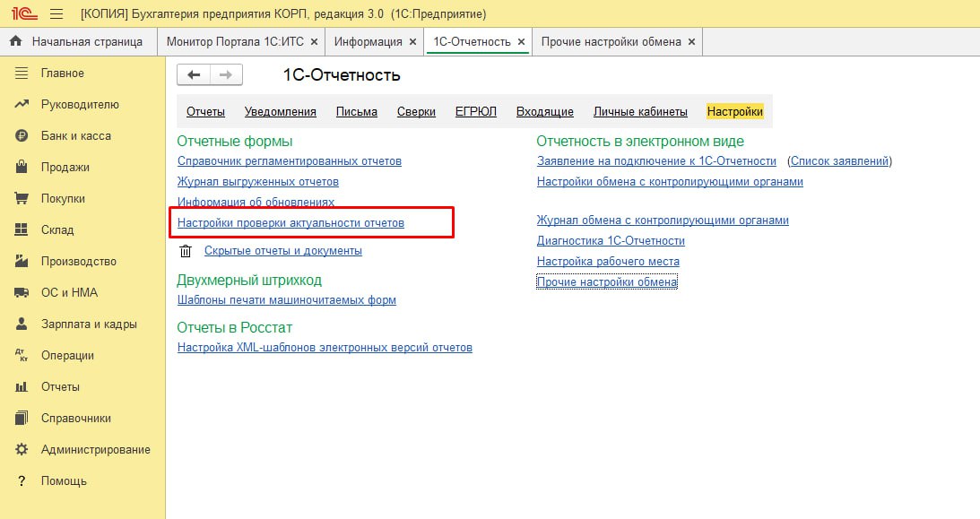Select the Письма tab
This screenshot has width=980, height=519.
[356, 112]
